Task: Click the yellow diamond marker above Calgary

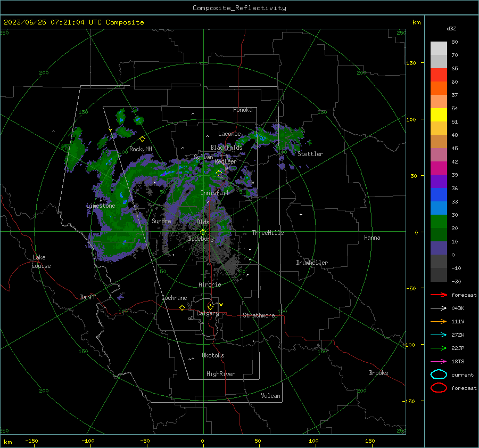Action: (x=210, y=307)
